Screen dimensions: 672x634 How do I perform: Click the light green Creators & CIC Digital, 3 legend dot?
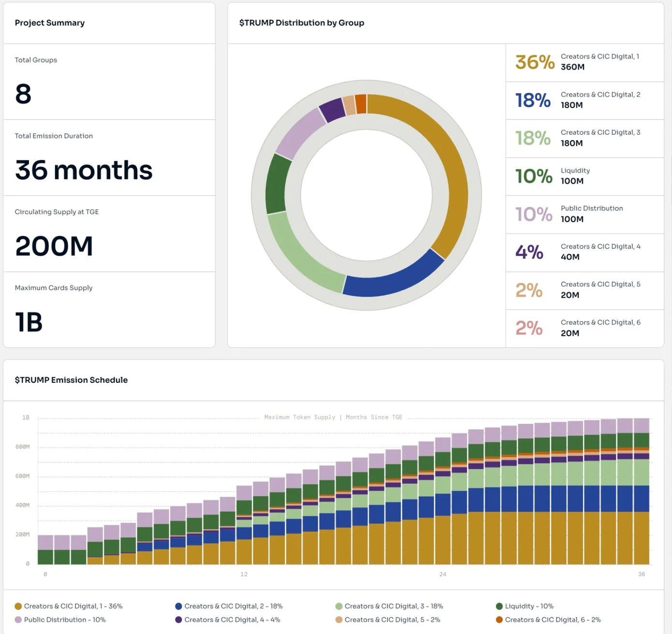point(339,606)
